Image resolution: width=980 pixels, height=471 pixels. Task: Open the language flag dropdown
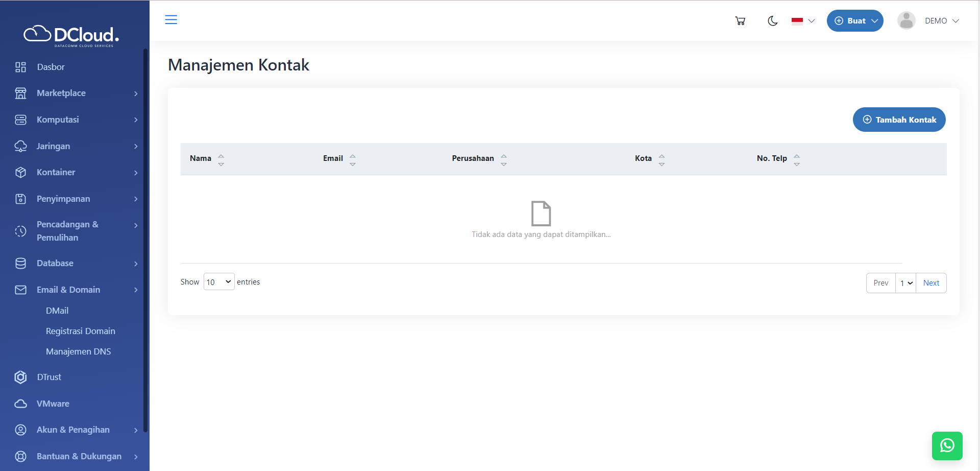pos(803,21)
